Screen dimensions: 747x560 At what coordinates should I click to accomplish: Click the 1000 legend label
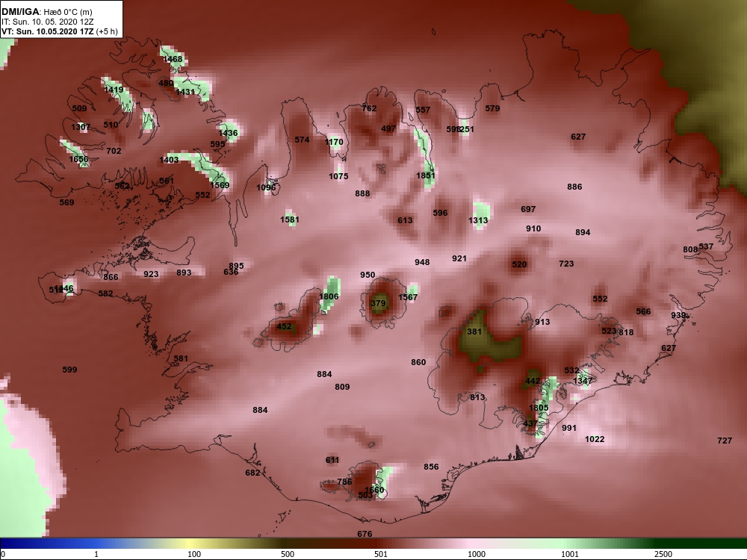click(477, 554)
